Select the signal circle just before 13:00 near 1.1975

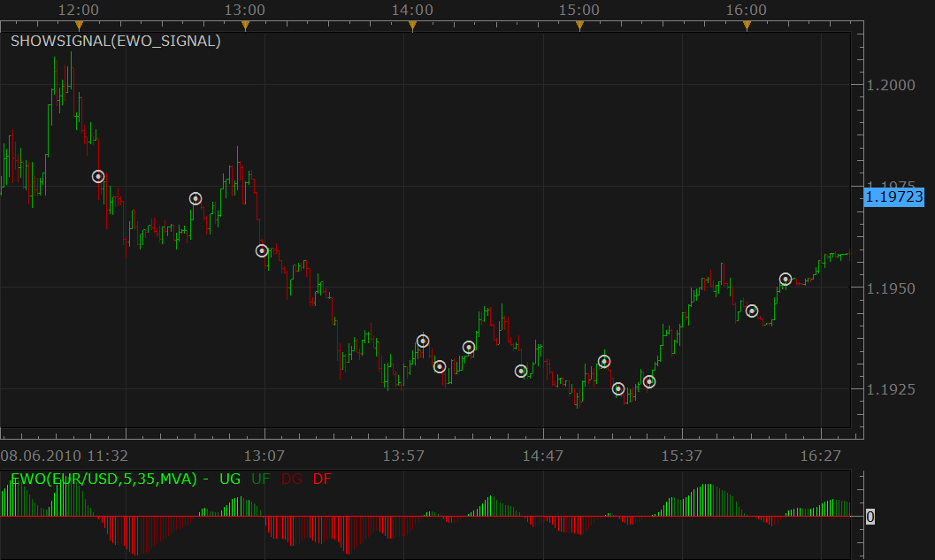point(195,198)
